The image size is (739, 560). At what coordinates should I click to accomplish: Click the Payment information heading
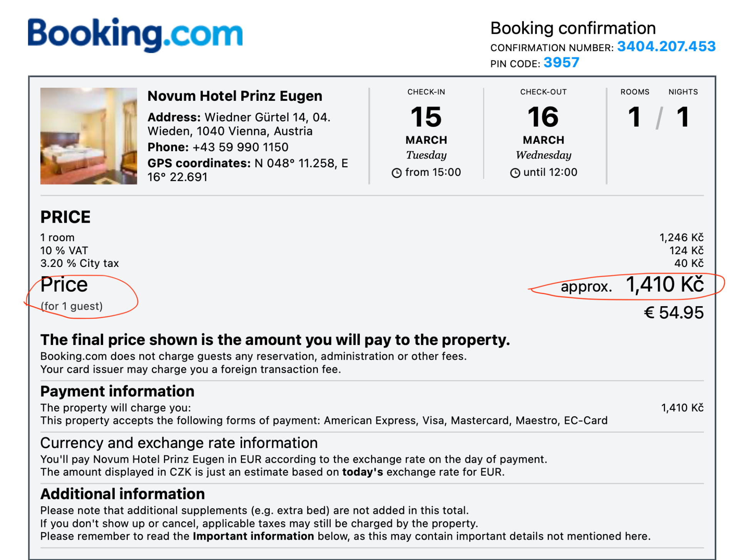pyautogui.click(x=117, y=391)
